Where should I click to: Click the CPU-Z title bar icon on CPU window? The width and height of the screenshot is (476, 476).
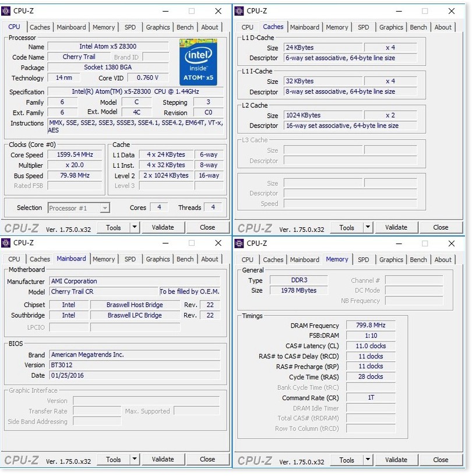6,11
